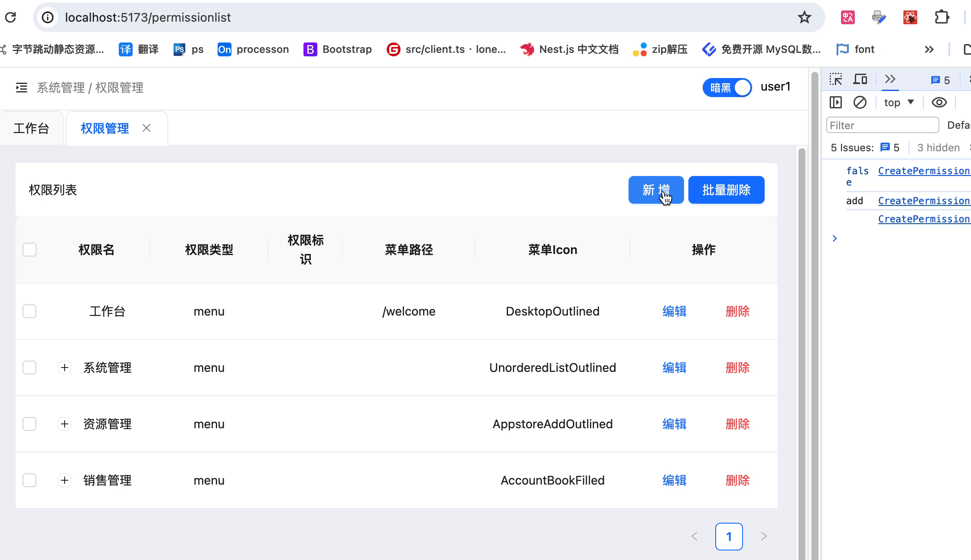This screenshot has height=560, width=971.
Task: Check the select-all header checkbox
Action: coord(29,250)
